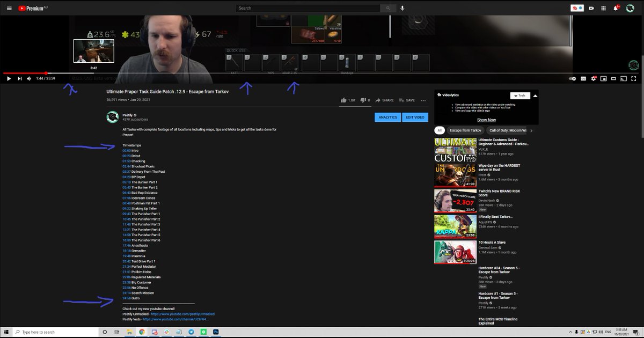
Task: Open notifications bell
Action: (x=617, y=8)
